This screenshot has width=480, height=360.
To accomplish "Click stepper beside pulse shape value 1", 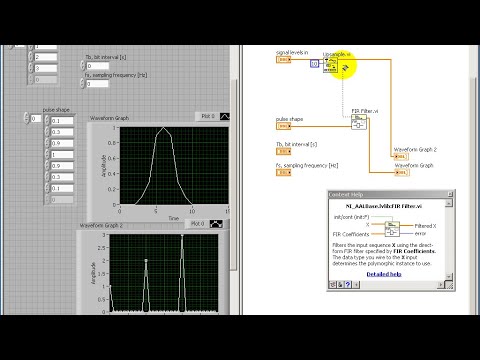I will point(47,155).
